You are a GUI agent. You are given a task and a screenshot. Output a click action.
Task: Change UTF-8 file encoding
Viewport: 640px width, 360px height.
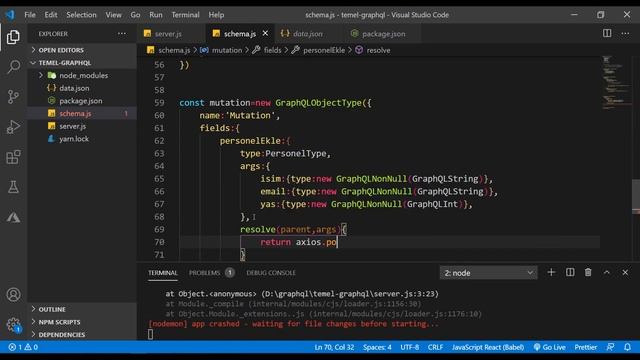tap(409, 347)
